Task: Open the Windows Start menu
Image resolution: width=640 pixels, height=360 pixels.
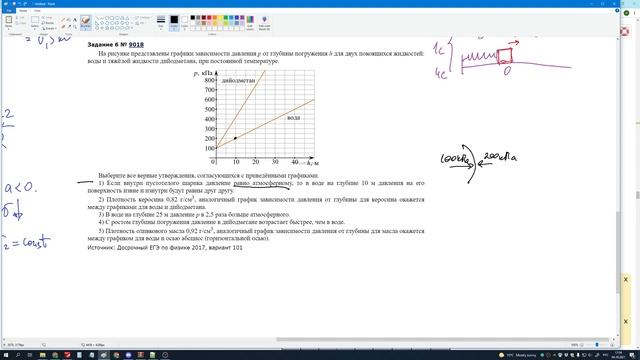Action: click(5, 355)
